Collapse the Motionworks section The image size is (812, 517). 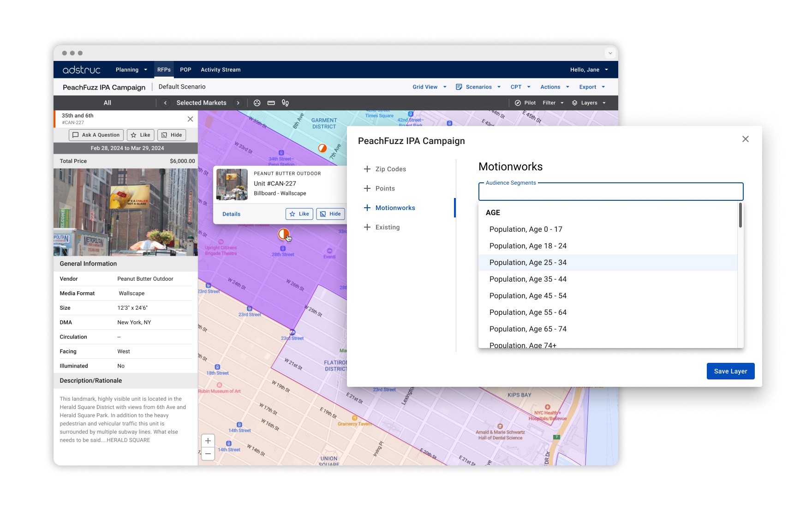pyautogui.click(x=367, y=208)
